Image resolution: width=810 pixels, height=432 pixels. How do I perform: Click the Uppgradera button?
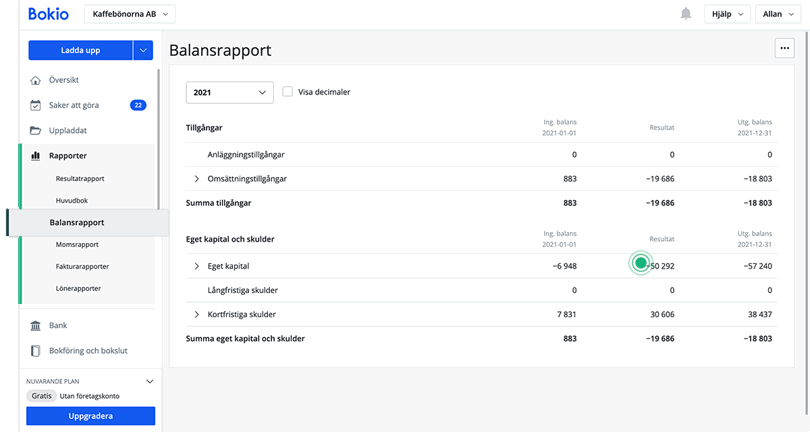tap(90, 416)
